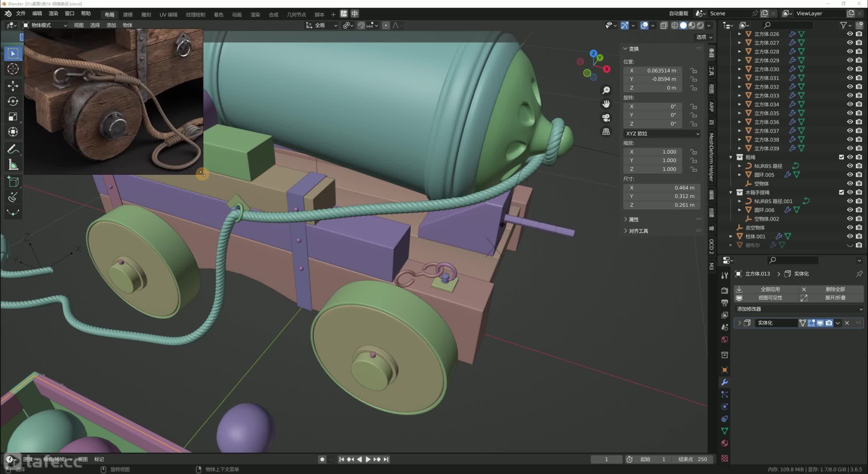Screen dimensions: 868x474
Task: Switch to the UV 编辑 workspace tab
Action: pyautogui.click(x=169, y=14)
